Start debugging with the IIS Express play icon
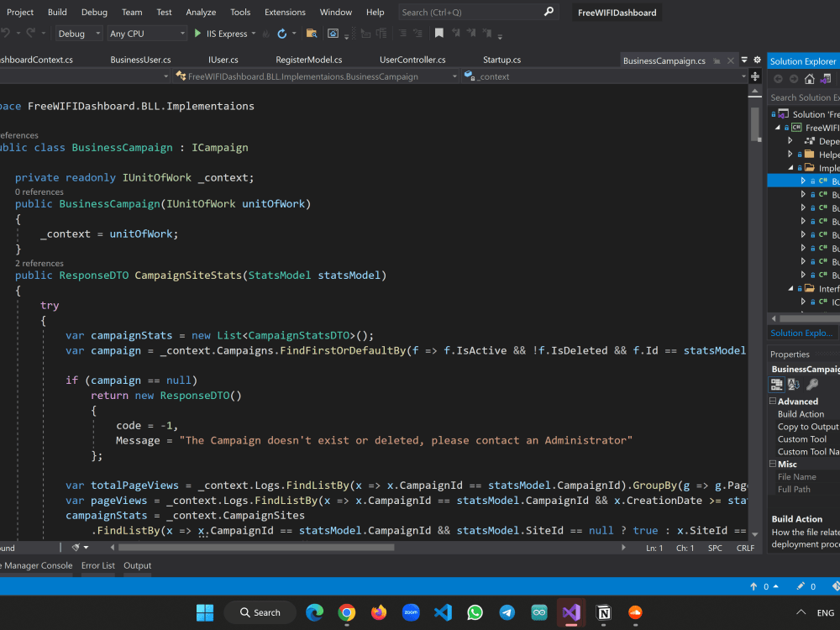 click(x=197, y=34)
